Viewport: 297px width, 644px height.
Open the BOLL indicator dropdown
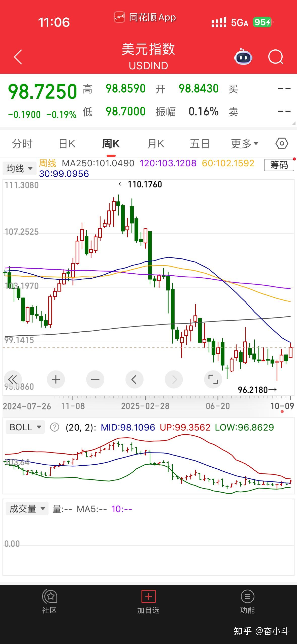[x=25, y=427]
